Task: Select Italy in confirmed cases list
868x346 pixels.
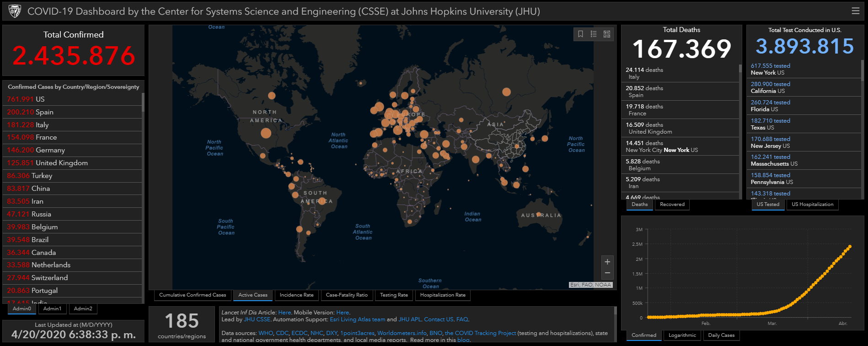Action: point(73,125)
